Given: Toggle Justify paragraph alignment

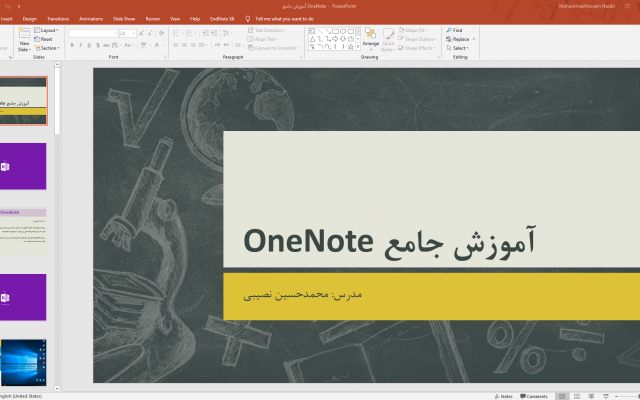Looking at the screenshot, I should (202, 45).
